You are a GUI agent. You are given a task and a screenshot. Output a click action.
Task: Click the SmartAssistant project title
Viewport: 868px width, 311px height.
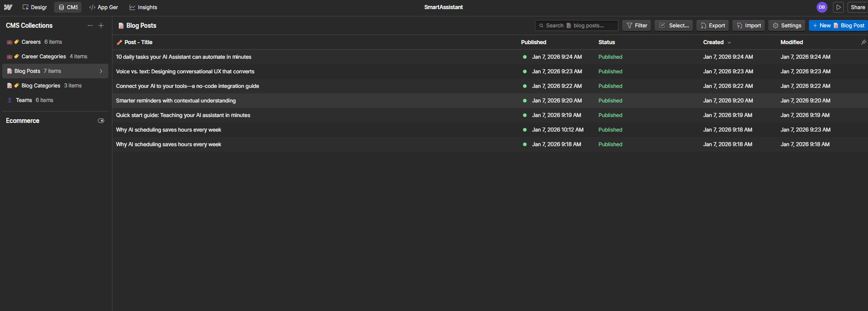click(443, 7)
